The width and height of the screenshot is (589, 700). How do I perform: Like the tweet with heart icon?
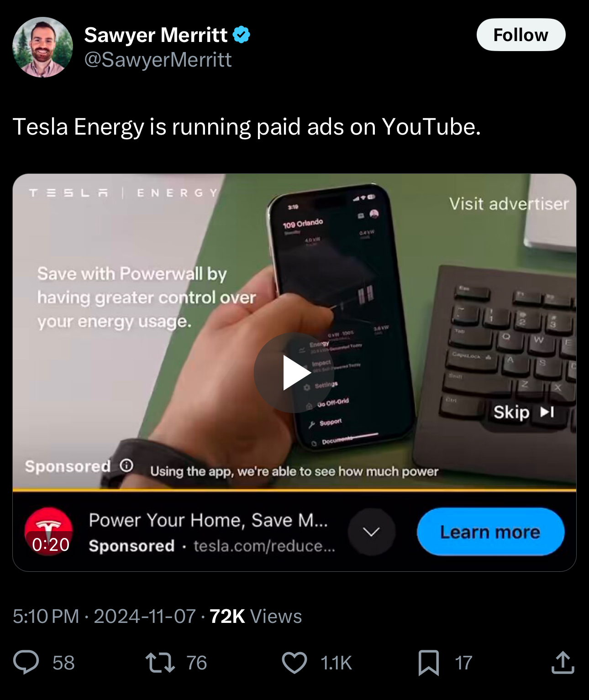(x=294, y=663)
